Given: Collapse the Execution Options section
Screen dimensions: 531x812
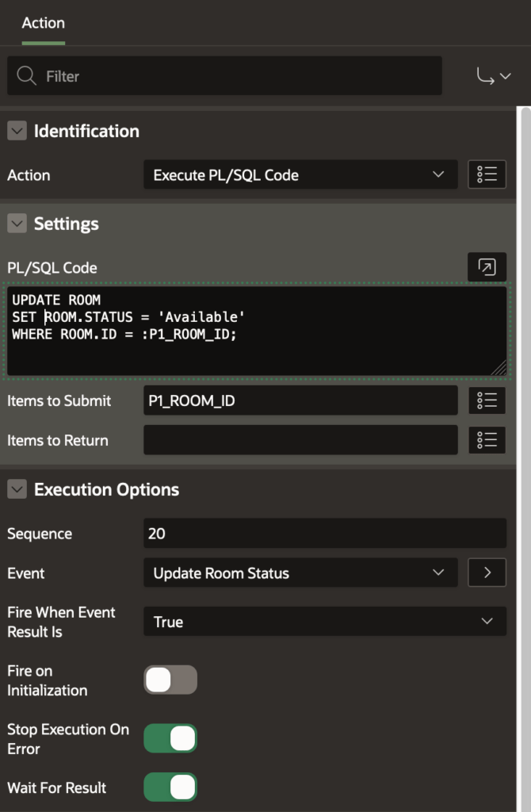Looking at the screenshot, I should click(17, 488).
